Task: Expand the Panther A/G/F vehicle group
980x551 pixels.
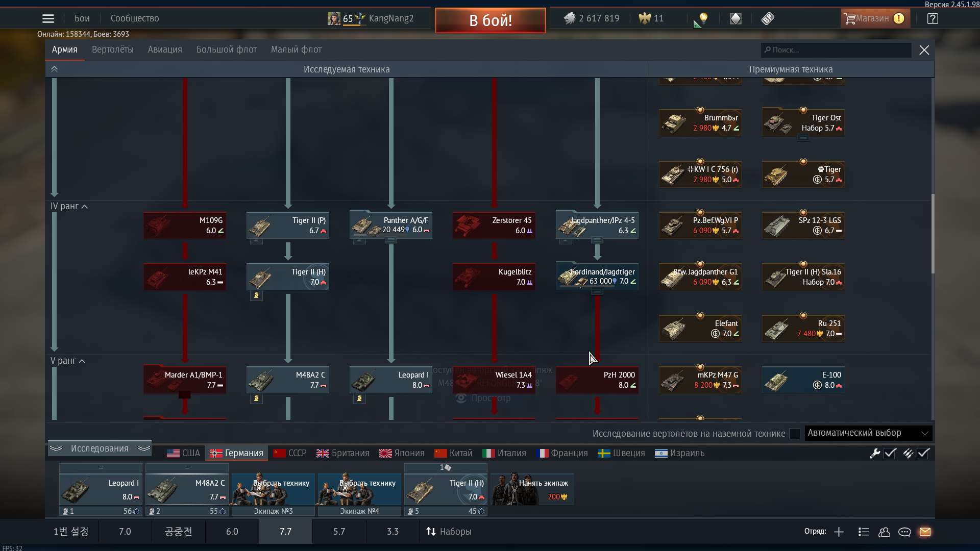Action: pos(391,241)
